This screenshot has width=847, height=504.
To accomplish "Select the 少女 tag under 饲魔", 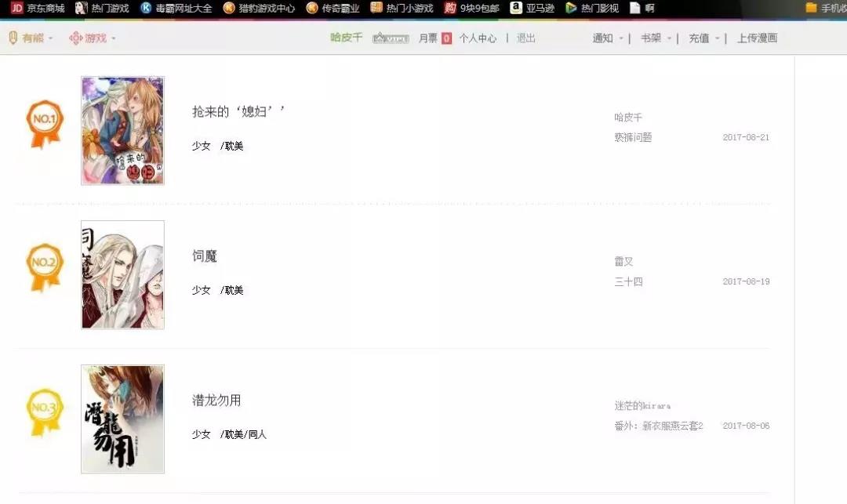I will [x=201, y=290].
